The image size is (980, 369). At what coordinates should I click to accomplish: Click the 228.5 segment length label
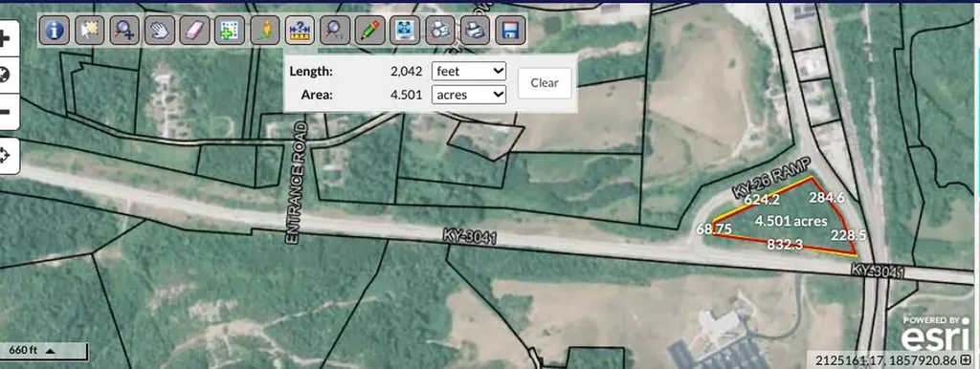pos(848,235)
